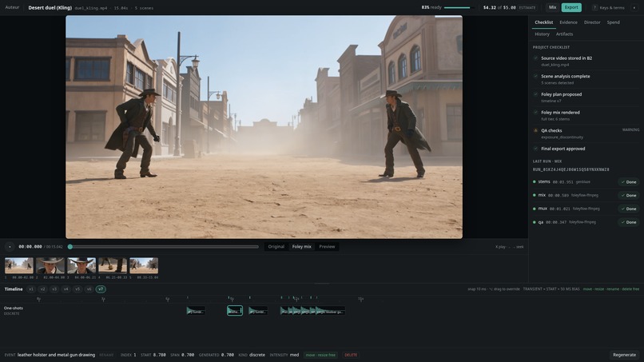
Task: Click the WARNING label on QA checks
Action: click(x=630, y=129)
